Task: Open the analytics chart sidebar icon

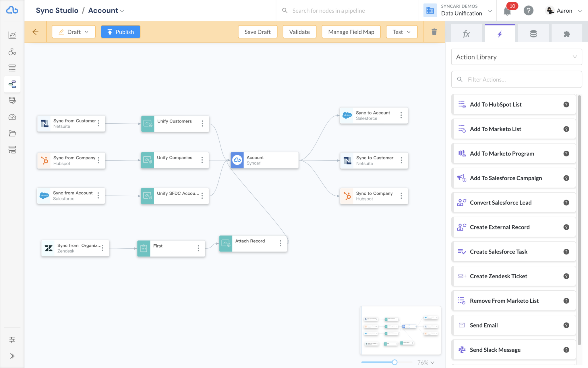Action: pyautogui.click(x=12, y=35)
